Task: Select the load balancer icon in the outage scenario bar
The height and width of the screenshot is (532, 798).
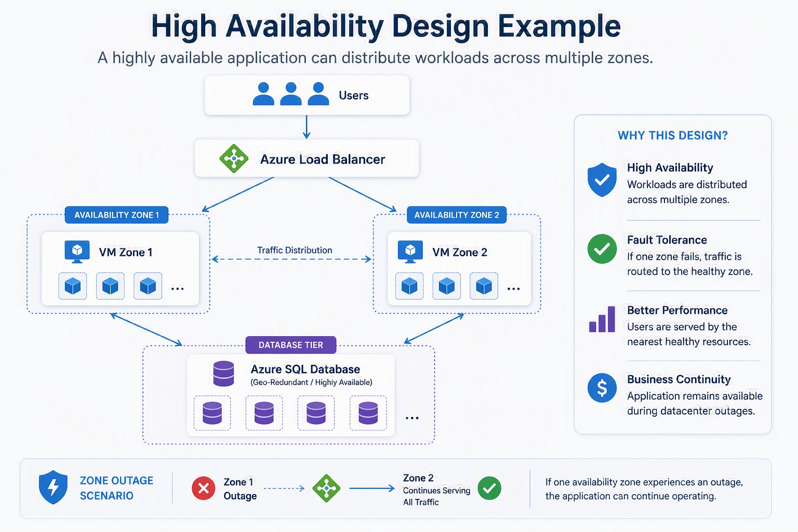Action: pos(326,488)
